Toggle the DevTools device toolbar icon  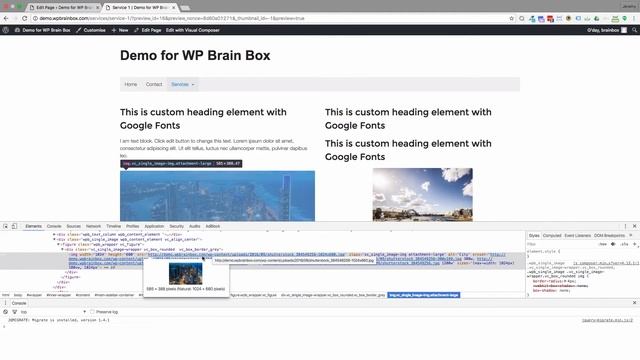(x=14, y=226)
